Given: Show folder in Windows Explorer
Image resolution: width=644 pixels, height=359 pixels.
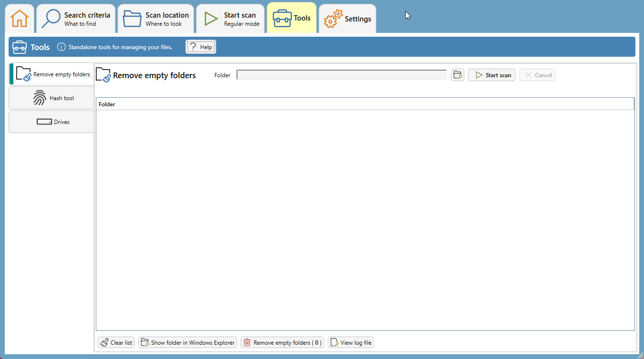Looking at the screenshot, I should pyautogui.click(x=187, y=342).
